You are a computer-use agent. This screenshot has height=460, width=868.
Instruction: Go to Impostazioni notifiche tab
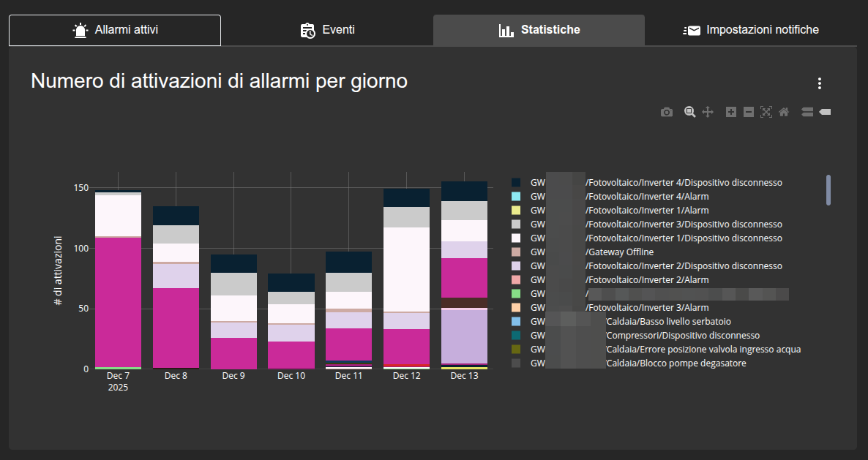[750, 30]
